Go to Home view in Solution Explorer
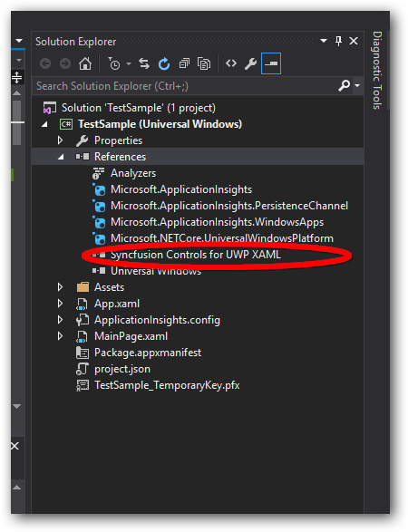 (85, 63)
